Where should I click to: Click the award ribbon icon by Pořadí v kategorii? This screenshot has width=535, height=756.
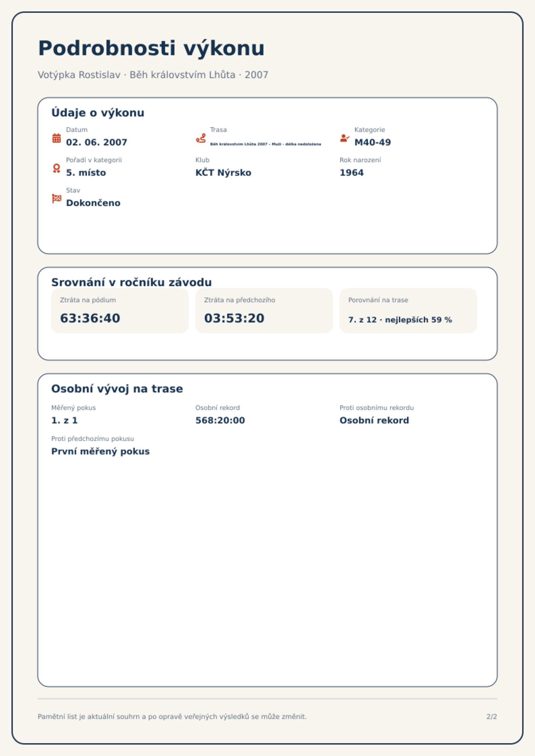(x=57, y=168)
